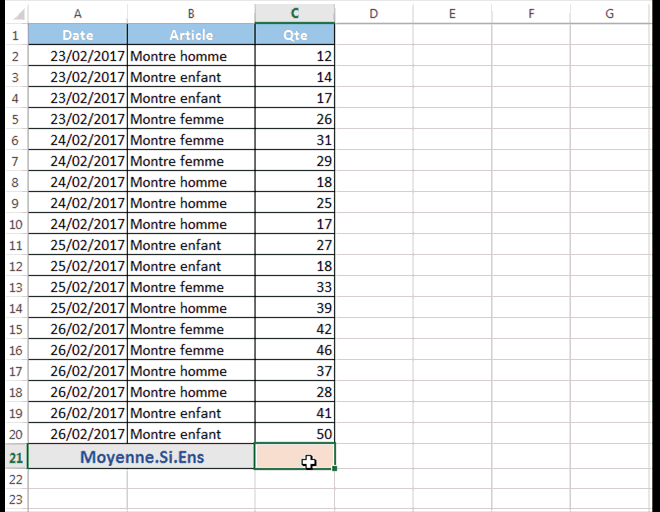Select column C header

coord(295,14)
